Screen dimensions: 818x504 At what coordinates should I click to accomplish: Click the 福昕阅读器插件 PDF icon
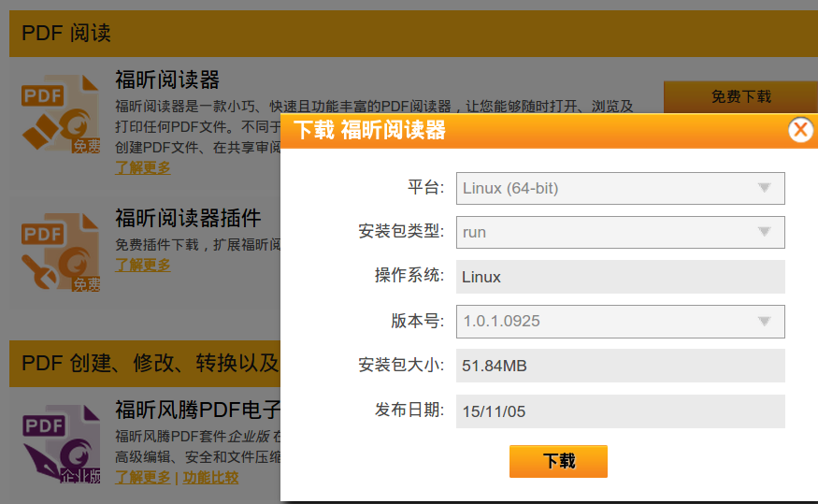[x=61, y=252]
